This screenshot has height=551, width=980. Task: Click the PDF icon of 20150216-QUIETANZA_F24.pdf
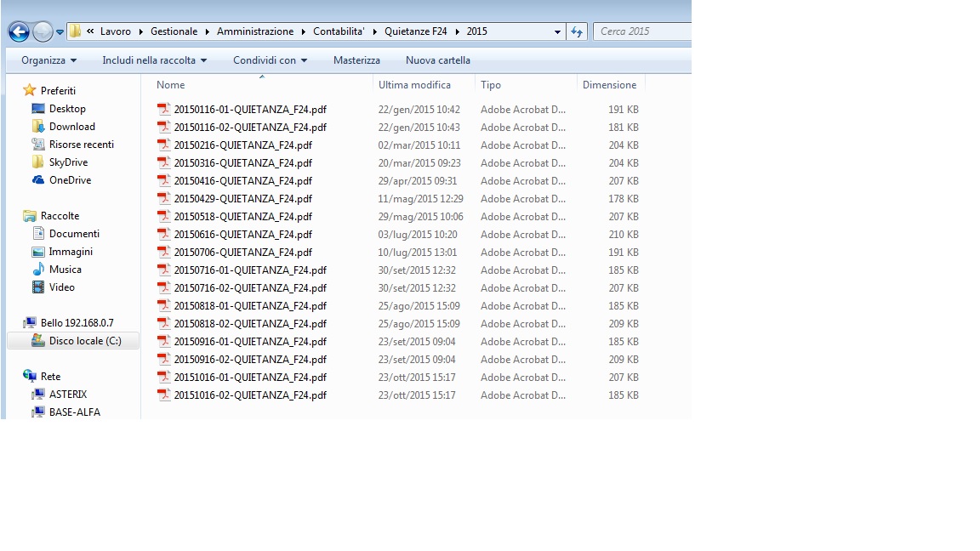[164, 145]
